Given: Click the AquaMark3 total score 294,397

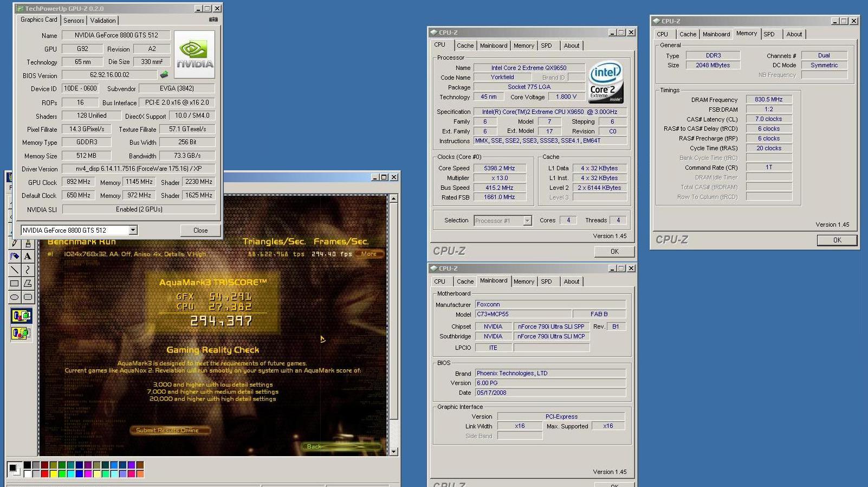Looking at the screenshot, I should click(x=221, y=321).
